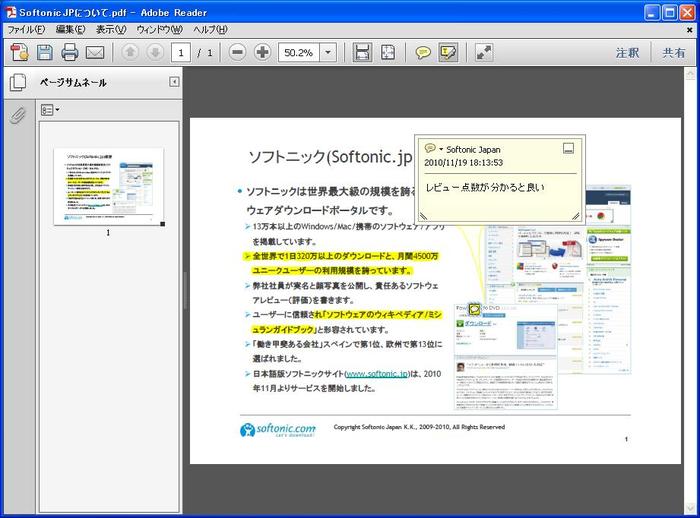Switch to read mode icon
The image size is (700, 518).
(x=483, y=52)
